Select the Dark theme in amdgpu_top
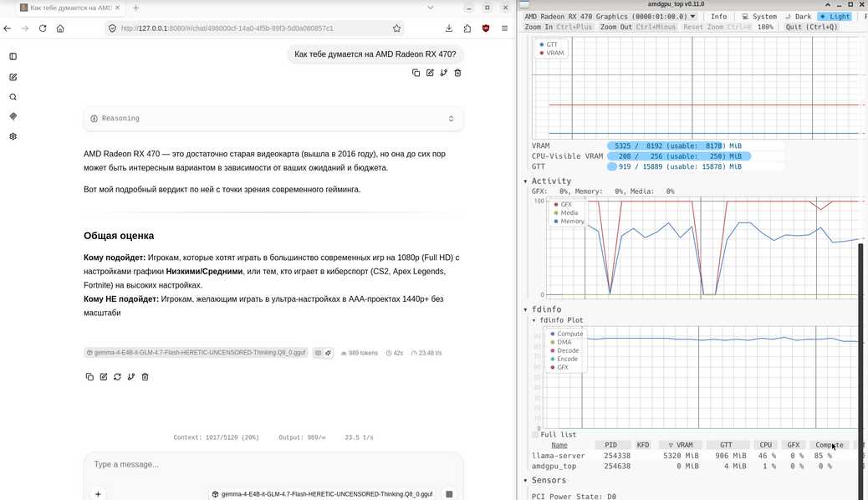Screen dimensions: 868x500 point(799,17)
